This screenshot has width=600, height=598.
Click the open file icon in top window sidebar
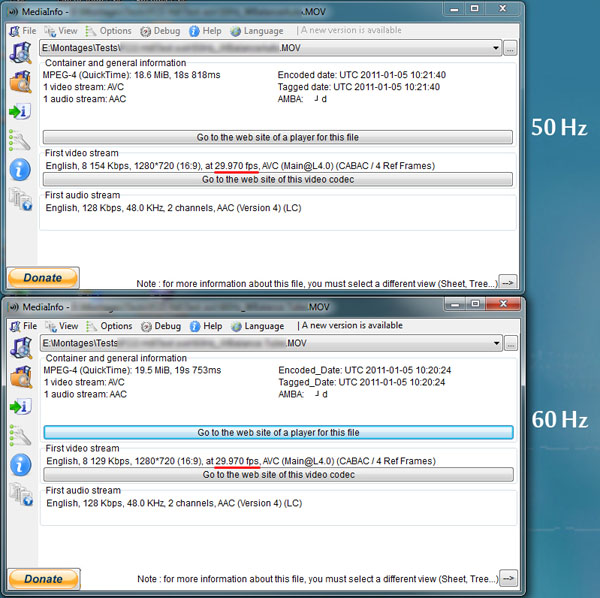pyautogui.click(x=21, y=52)
